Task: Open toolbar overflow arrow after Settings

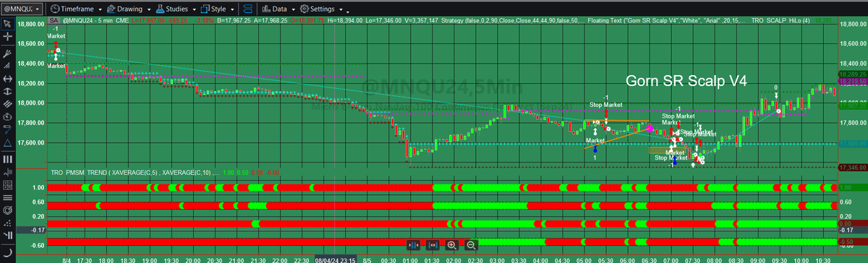Action: (x=348, y=12)
